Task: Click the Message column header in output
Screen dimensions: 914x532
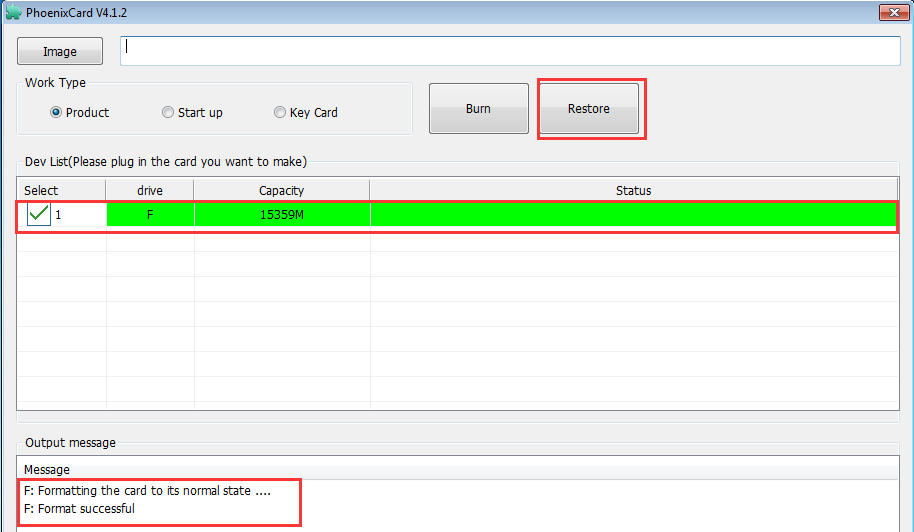Action: (x=47, y=469)
